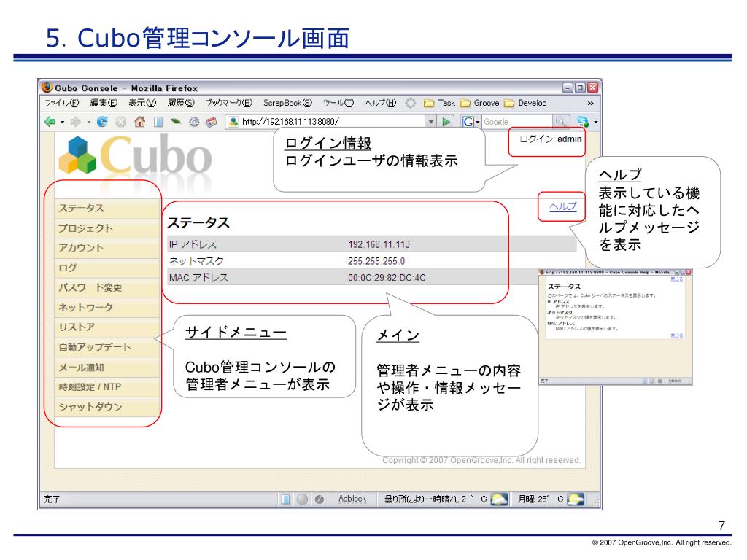Open the underlined ヘルプ link on the page
Viewport: 747px width, 560px height.
562,206
